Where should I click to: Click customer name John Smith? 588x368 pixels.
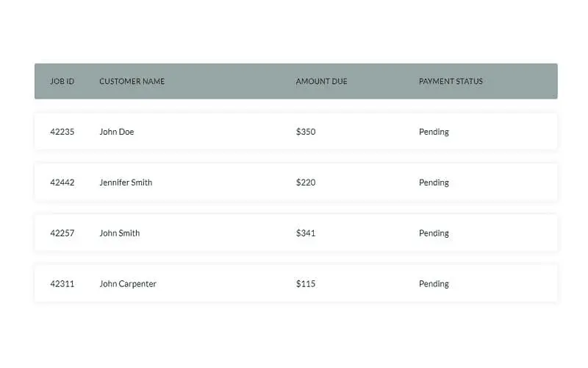click(120, 233)
